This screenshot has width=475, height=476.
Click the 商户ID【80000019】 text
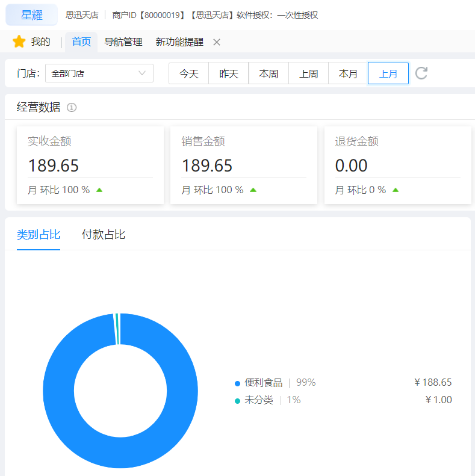point(149,15)
